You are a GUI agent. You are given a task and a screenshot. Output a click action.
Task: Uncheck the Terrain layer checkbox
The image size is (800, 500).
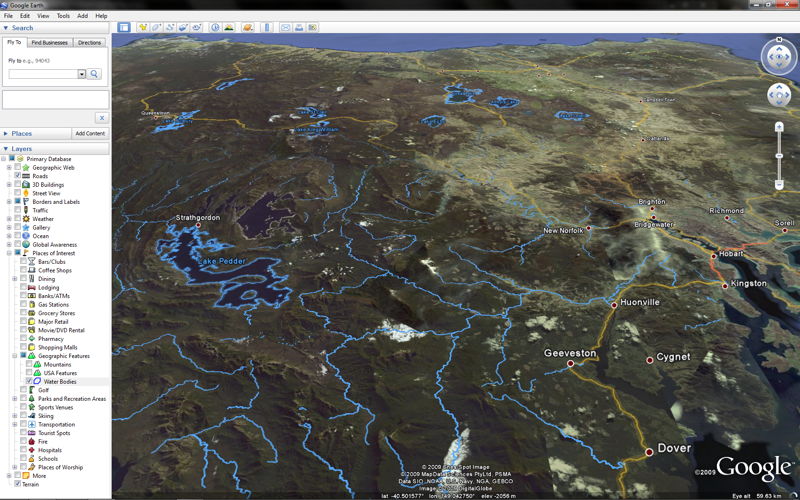(18, 484)
